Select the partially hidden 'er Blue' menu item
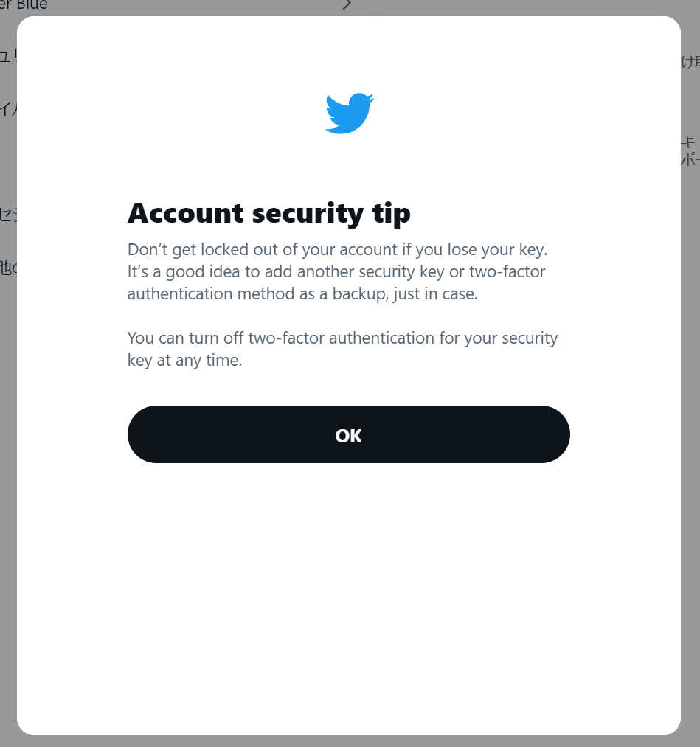Screen dimensions: 700x747 (x=24, y=4)
